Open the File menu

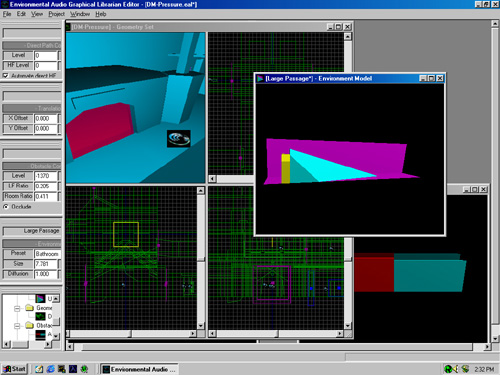click(x=7, y=14)
